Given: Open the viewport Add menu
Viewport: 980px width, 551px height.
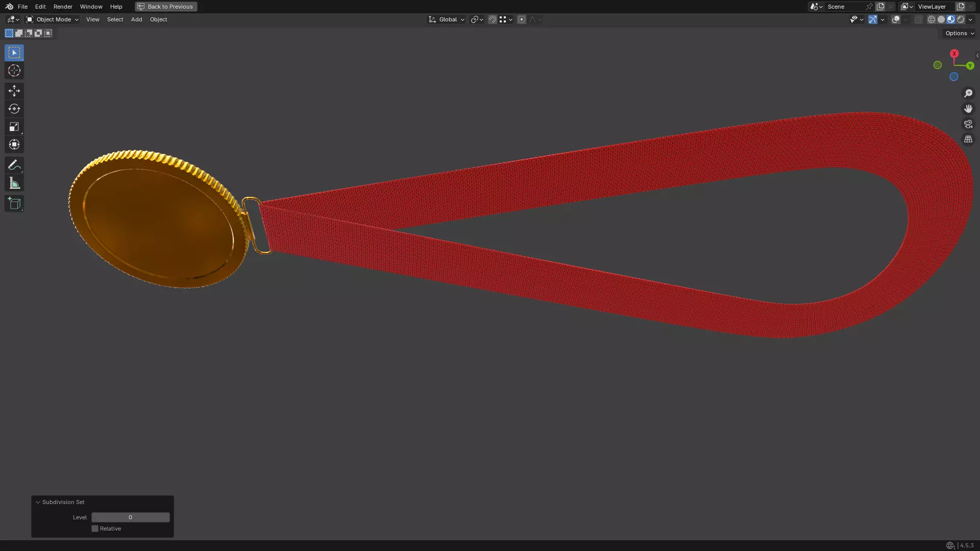Looking at the screenshot, I should (136, 19).
